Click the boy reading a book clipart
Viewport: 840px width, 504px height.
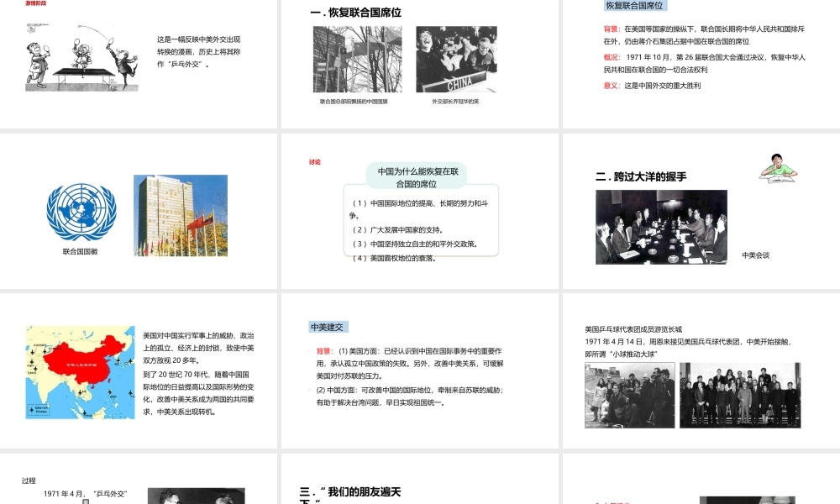779,168
